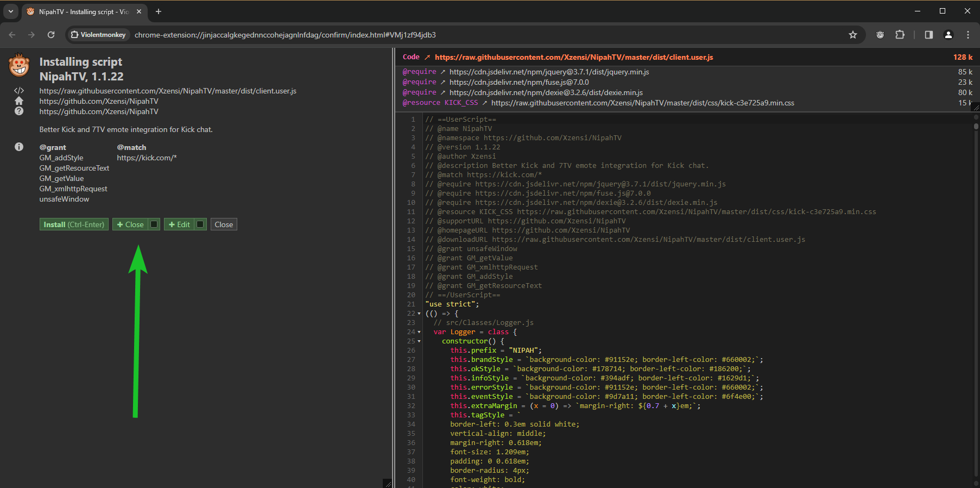980x488 pixels.
Task: Click the 85 k jquery size value
Action: tap(965, 72)
